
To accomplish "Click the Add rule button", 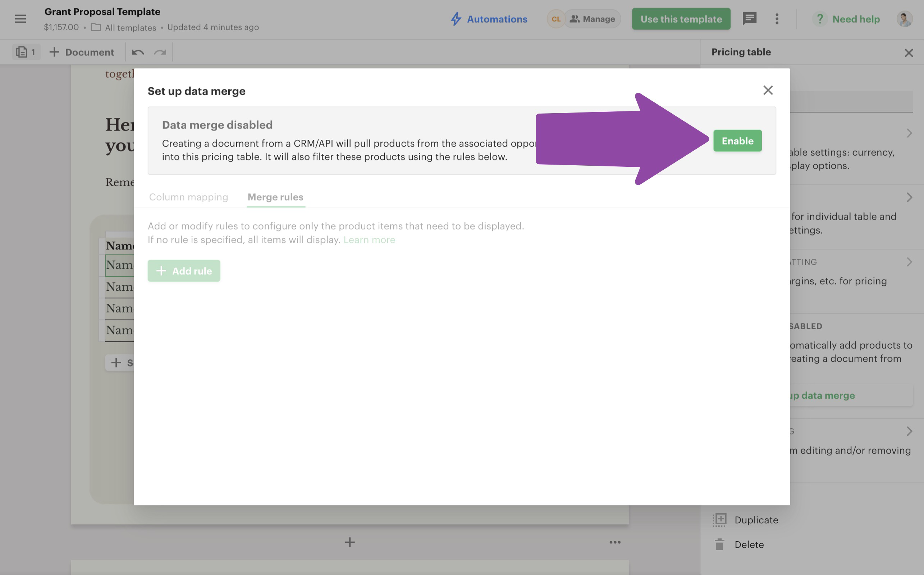I will pyautogui.click(x=183, y=270).
